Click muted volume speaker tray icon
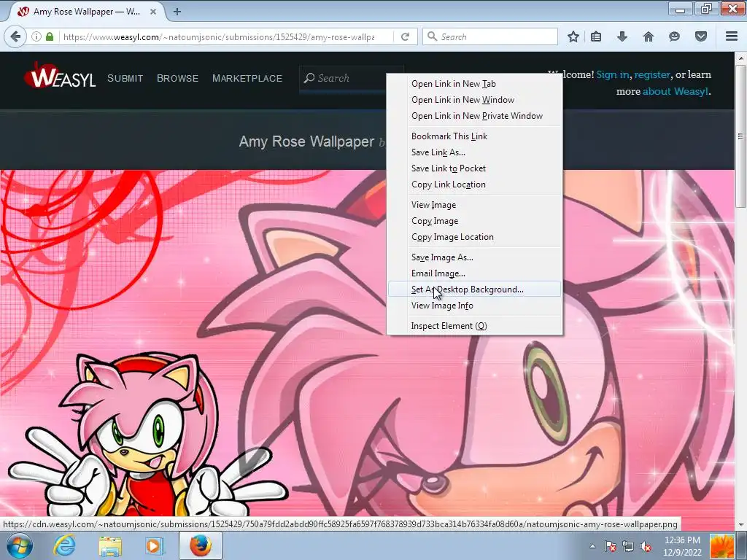Image resolution: width=747 pixels, height=560 pixels. point(646,547)
